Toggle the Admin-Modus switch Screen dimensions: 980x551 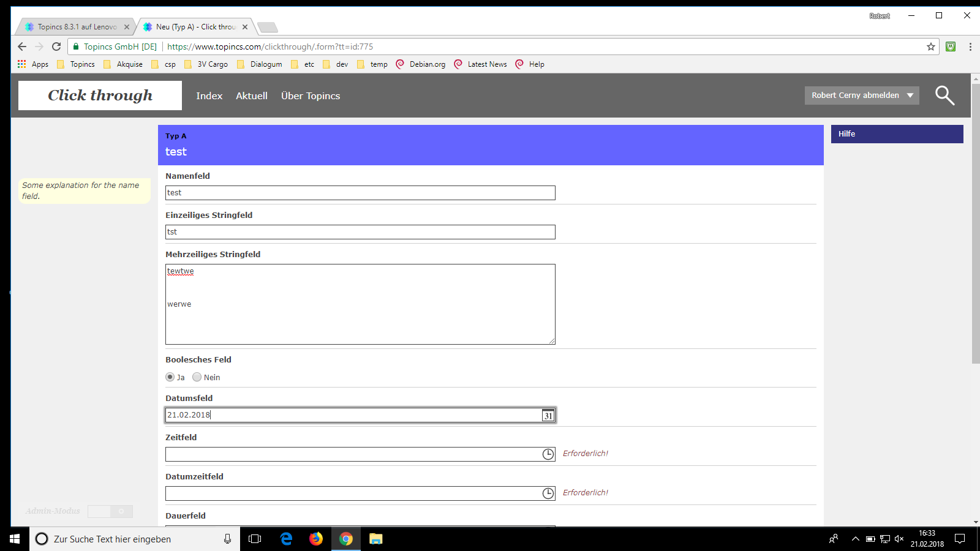110,511
